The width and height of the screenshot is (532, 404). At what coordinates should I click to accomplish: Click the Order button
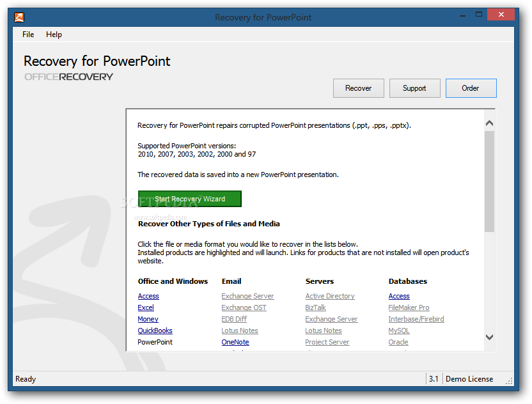[x=471, y=88]
